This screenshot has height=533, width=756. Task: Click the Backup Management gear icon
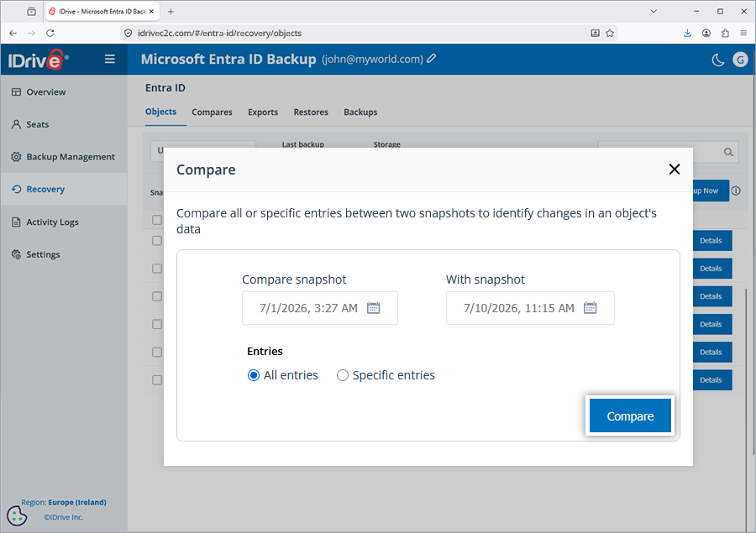17,157
